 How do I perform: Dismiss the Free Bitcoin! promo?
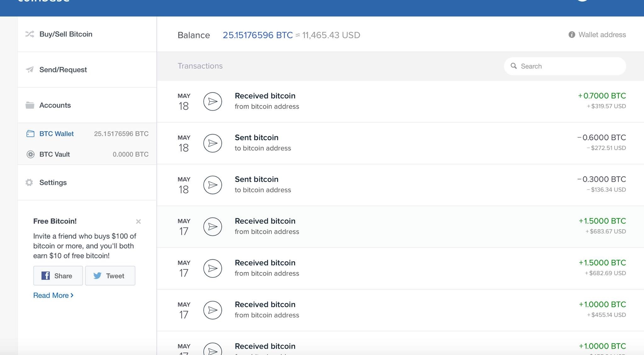coord(138,221)
